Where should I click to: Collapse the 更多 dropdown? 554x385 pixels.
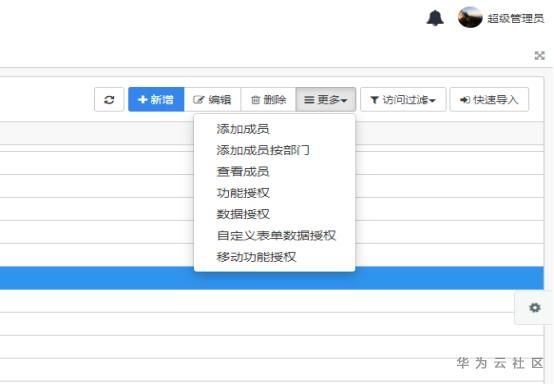326,100
